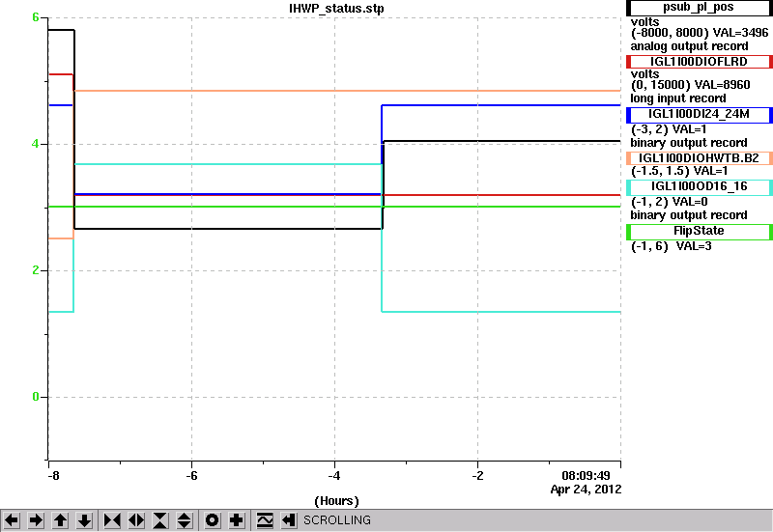The width and height of the screenshot is (773, 532).
Task: Zoom out vertically with the up/down triangles icon
Action: point(184,520)
